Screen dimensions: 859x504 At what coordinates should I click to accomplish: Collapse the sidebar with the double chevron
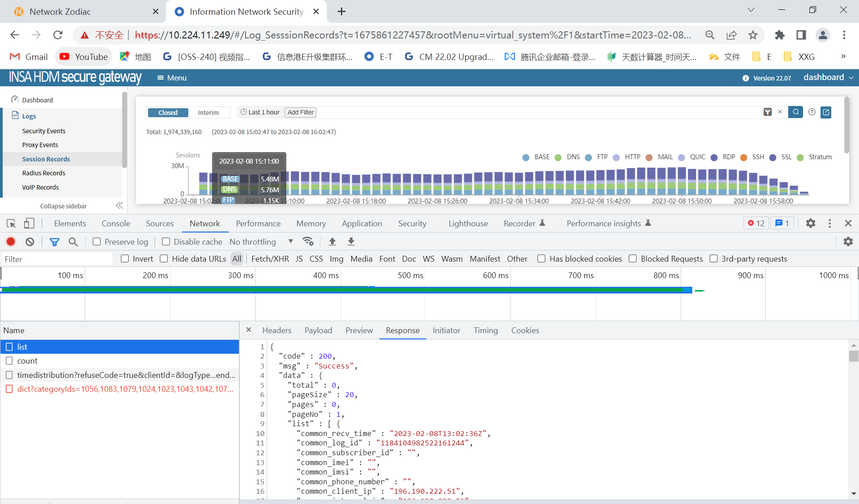[119, 206]
